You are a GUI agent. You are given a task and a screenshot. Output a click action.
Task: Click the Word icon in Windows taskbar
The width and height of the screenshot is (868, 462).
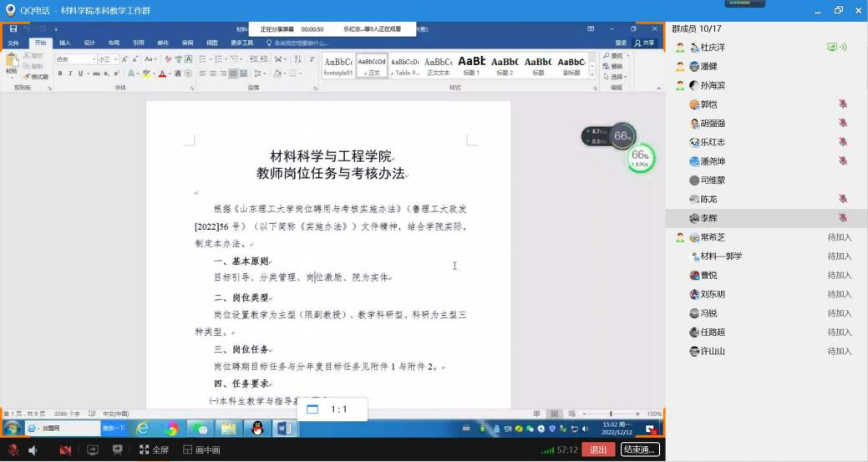(284, 429)
